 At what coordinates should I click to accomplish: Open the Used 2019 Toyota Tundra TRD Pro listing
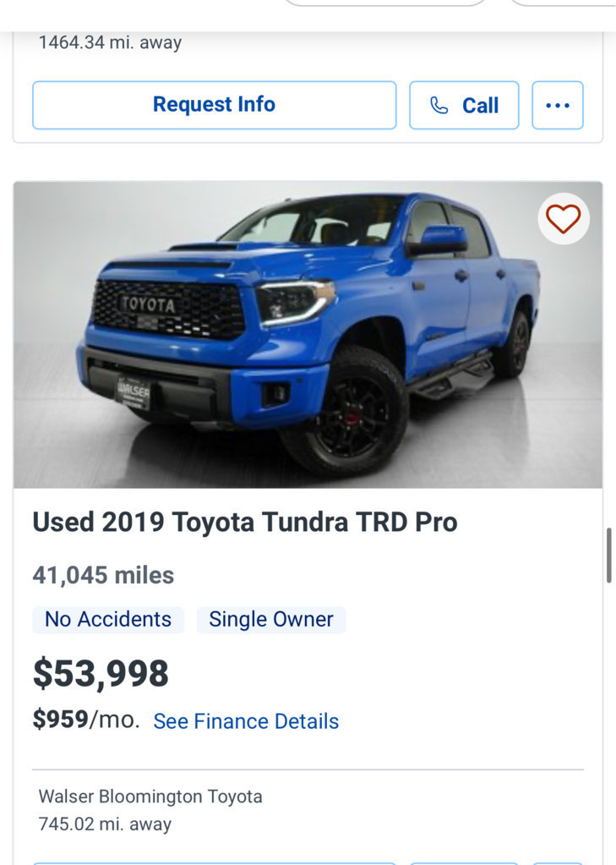pos(245,522)
